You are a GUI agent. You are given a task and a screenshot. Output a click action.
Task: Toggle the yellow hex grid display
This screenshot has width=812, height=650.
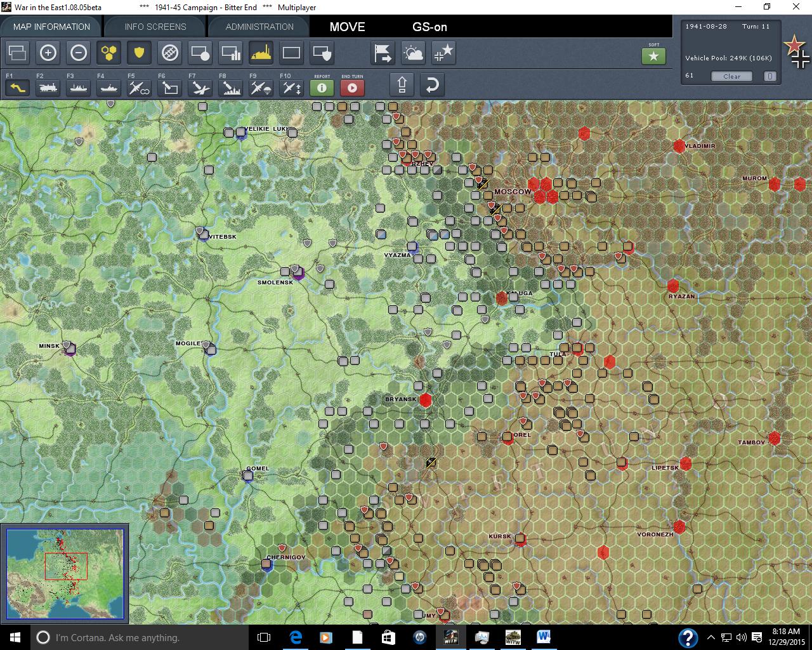pyautogui.click(x=109, y=53)
